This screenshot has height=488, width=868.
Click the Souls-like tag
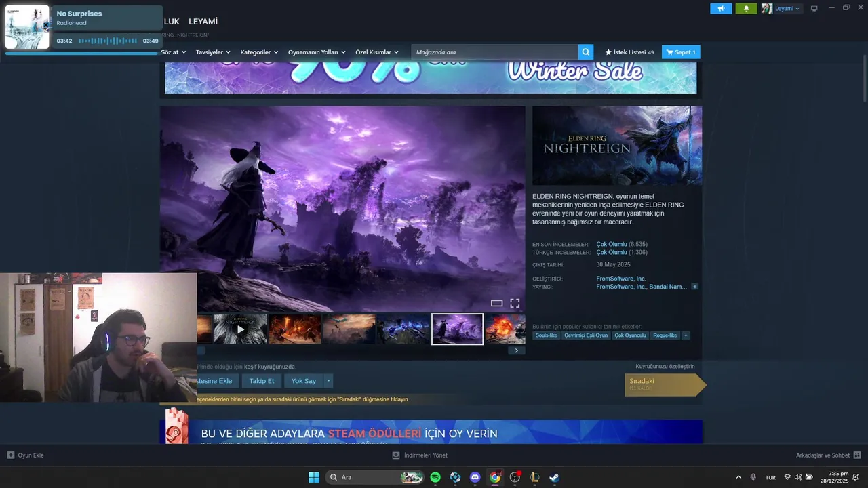(x=546, y=335)
